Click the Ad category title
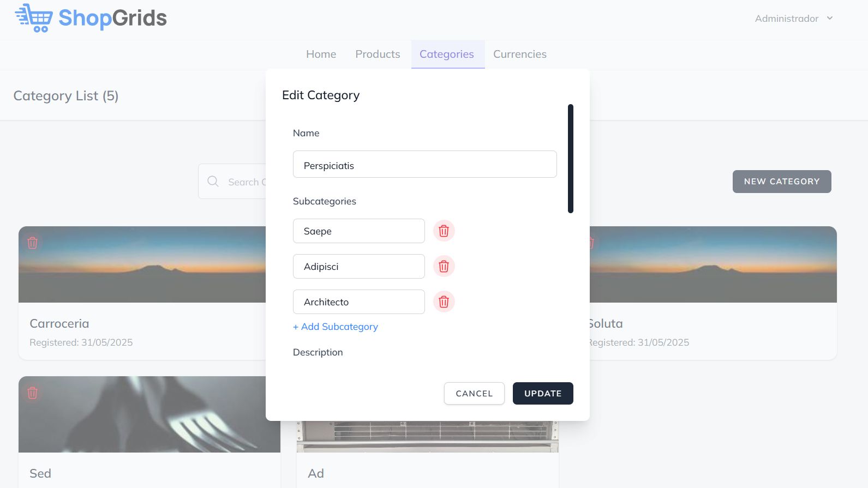 pyautogui.click(x=316, y=473)
